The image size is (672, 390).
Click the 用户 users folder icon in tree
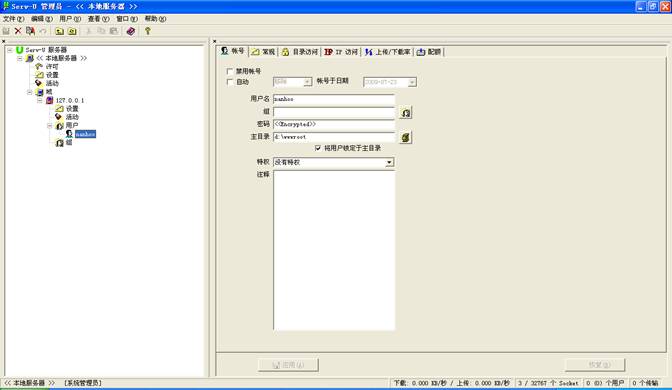(60, 126)
